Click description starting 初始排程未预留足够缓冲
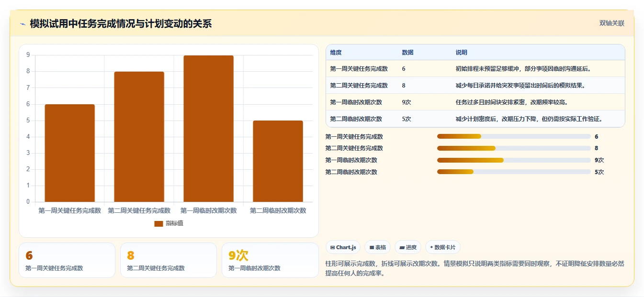The width and height of the screenshot is (644, 297). [x=524, y=69]
